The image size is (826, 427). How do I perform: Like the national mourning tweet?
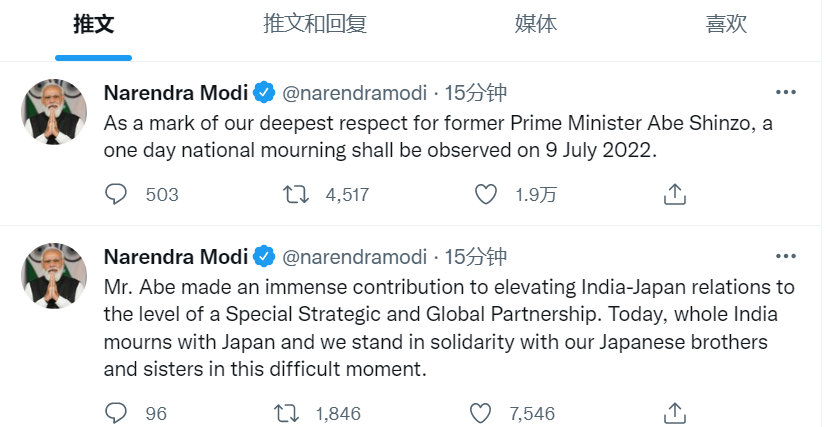[486, 194]
